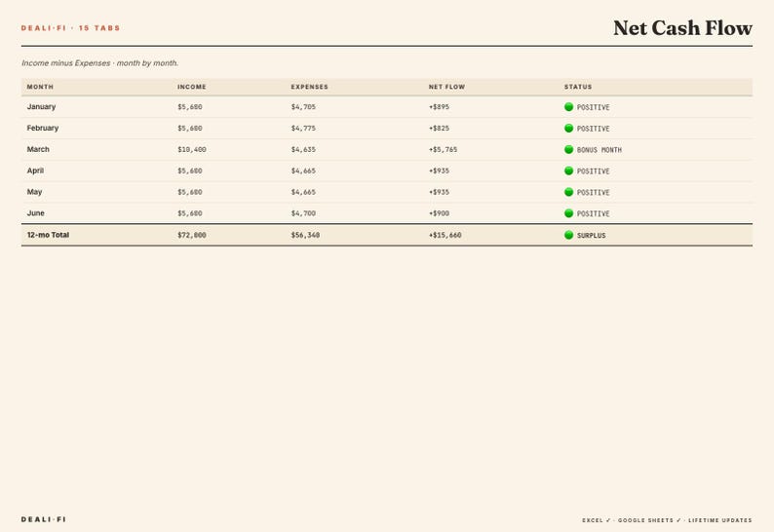This screenshot has height=532, width=774.
Task: Click the 12-mo Total expenses cell
Action: point(305,235)
